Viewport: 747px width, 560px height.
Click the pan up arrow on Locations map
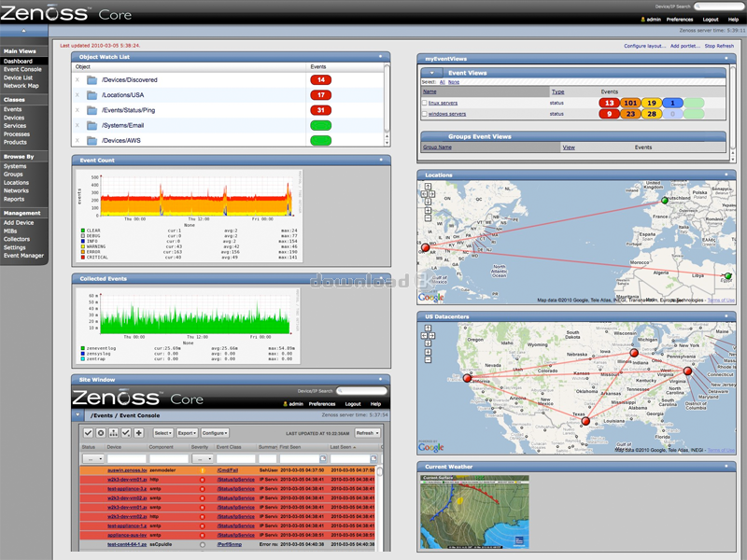pos(428,187)
